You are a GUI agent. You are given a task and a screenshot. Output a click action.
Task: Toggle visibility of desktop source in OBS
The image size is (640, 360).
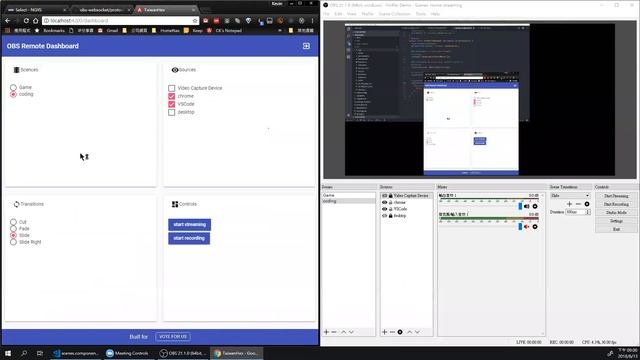tap(384, 216)
